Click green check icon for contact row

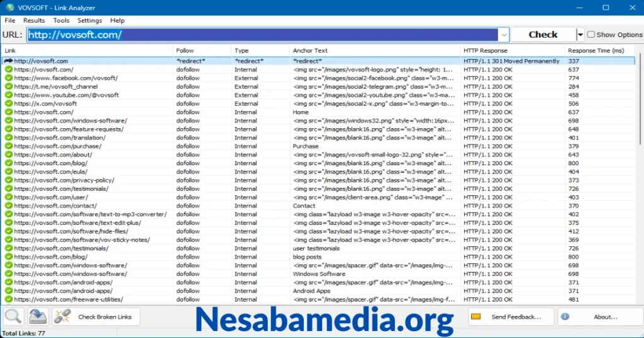[8, 205]
